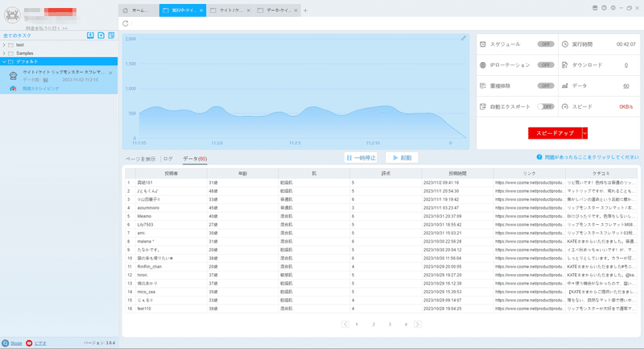Viewport: 644px width, 349px height.
Task: Switch to the データ-ケイ... tab
Action: point(278,10)
